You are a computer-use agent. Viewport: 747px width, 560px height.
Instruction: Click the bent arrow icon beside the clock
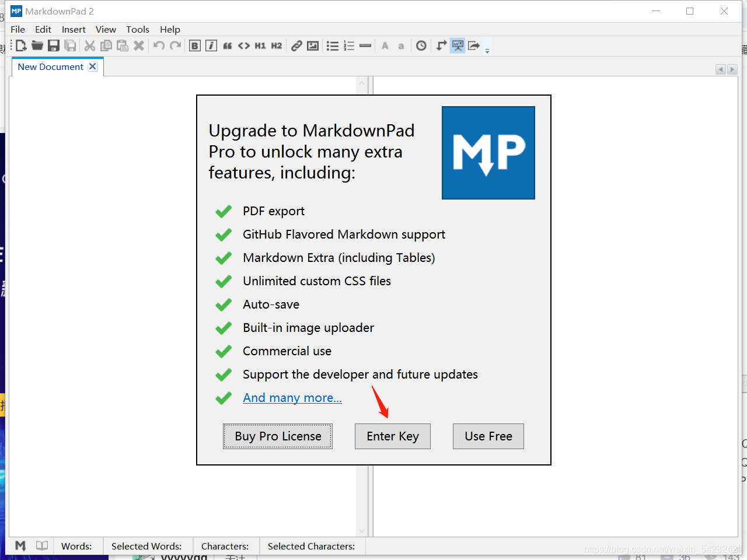[x=441, y=45]
